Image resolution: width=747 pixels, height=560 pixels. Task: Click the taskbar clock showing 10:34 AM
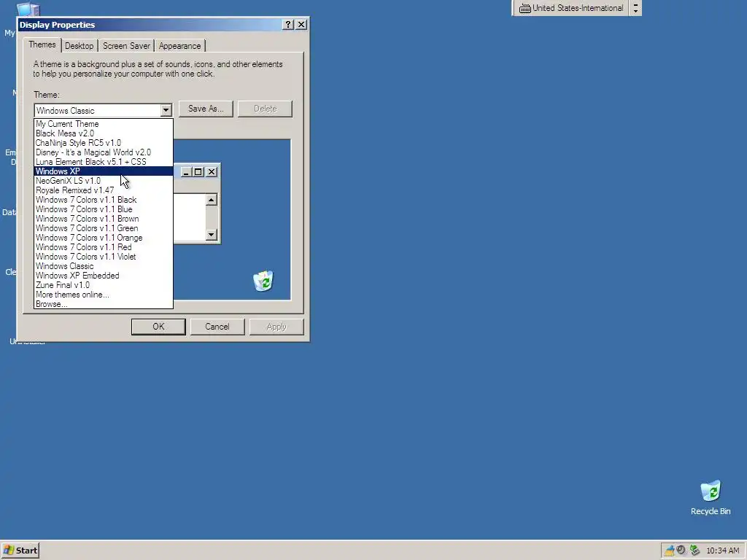click(x=723, y=551)
